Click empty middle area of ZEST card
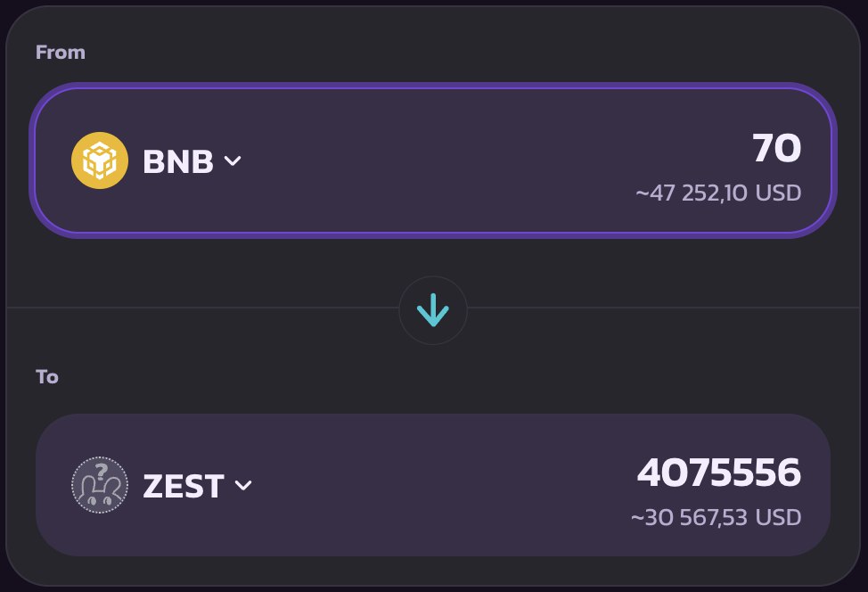This screenshot has height=592, width=868. pyautogui.click(x=432, y=485)
